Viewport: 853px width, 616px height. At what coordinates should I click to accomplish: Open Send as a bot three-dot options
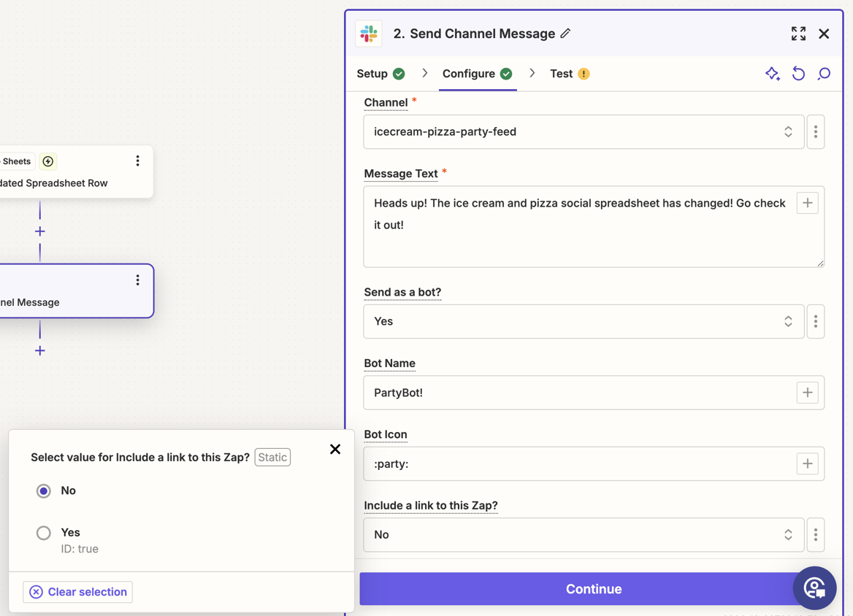tap(815, 321)
